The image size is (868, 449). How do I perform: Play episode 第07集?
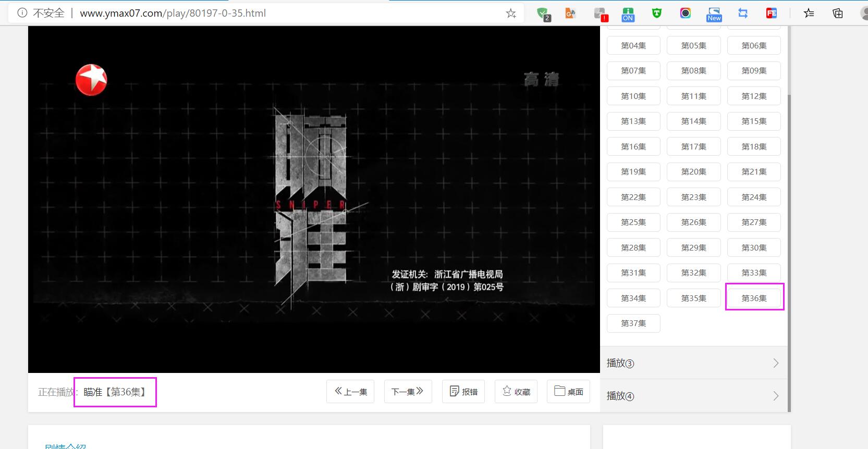633,70
